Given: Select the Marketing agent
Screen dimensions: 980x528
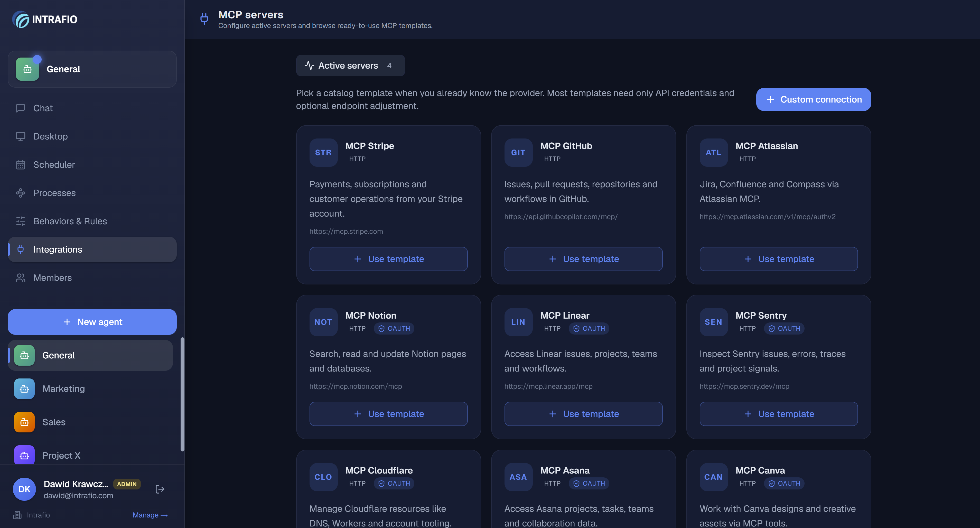Looking at the screenshot, I should pos(90,389).
